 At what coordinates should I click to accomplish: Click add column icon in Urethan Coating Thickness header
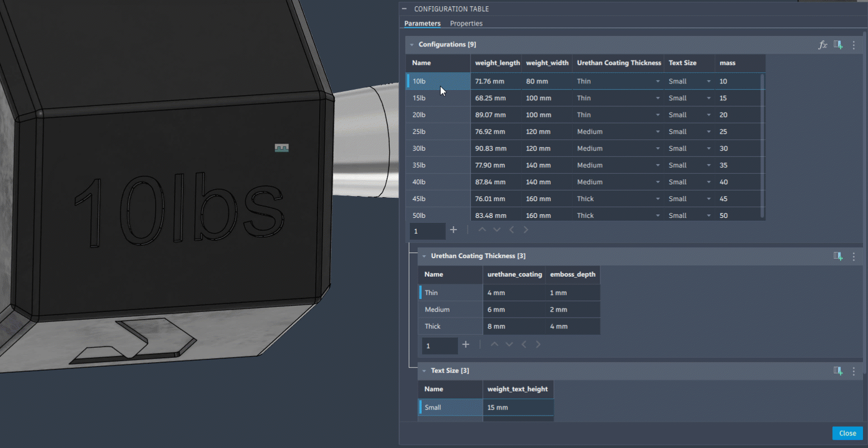click(838, 256)
